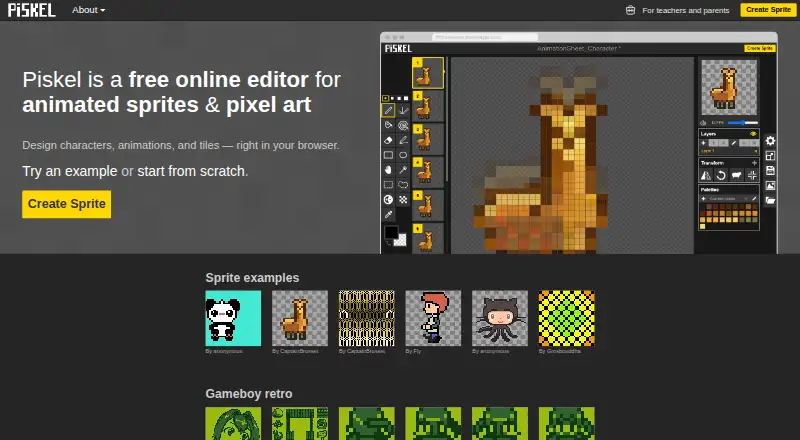
Task: Click the sheep Clone transform icon
Action: [736, 175]
